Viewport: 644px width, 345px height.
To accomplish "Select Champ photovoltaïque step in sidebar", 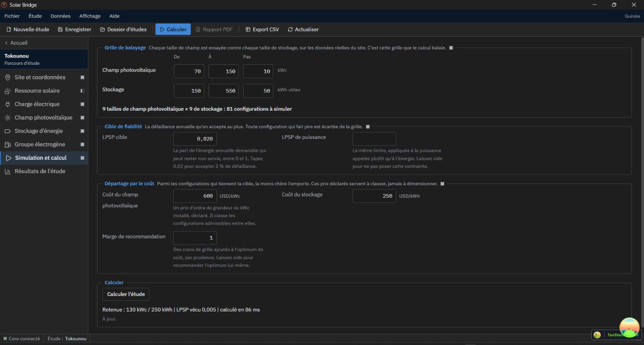I will 44,118.
